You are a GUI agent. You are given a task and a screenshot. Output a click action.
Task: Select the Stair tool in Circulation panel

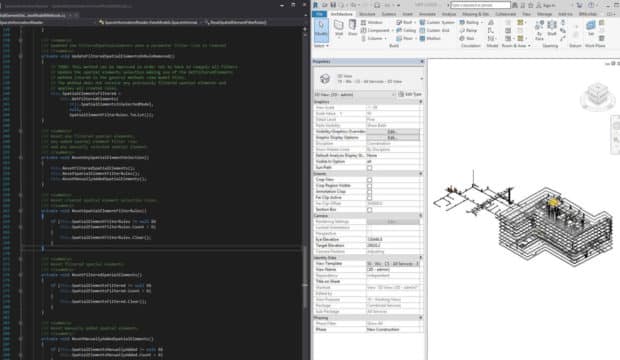tap(467, 38)
